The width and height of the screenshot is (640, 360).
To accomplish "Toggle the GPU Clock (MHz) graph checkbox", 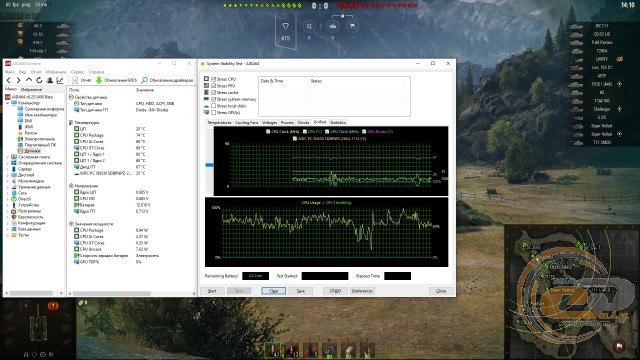I will 327,131.
